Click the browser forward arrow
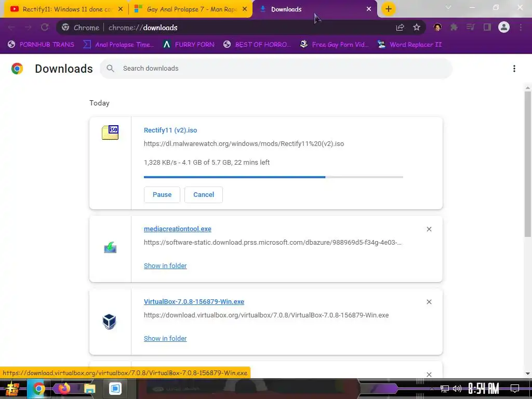 (x=28, y=28)
